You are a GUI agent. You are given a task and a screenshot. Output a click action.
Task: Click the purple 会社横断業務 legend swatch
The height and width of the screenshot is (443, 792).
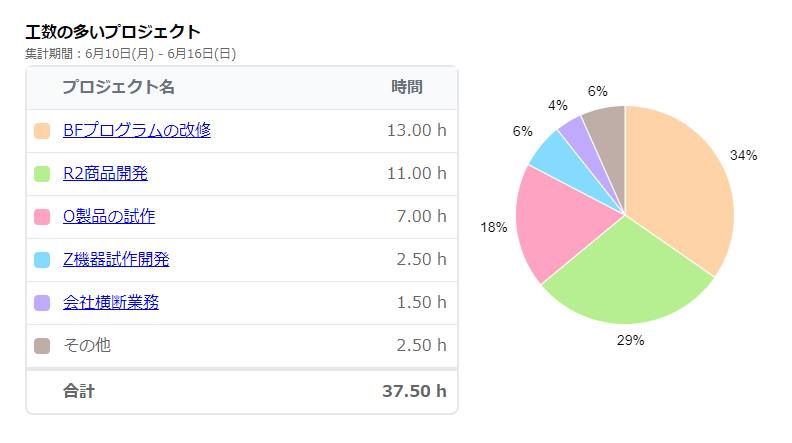point(42,303)
